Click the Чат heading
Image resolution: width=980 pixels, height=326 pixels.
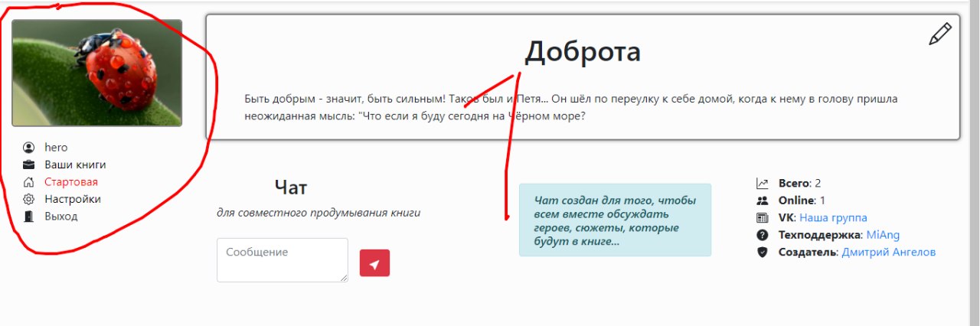[290, 187]
